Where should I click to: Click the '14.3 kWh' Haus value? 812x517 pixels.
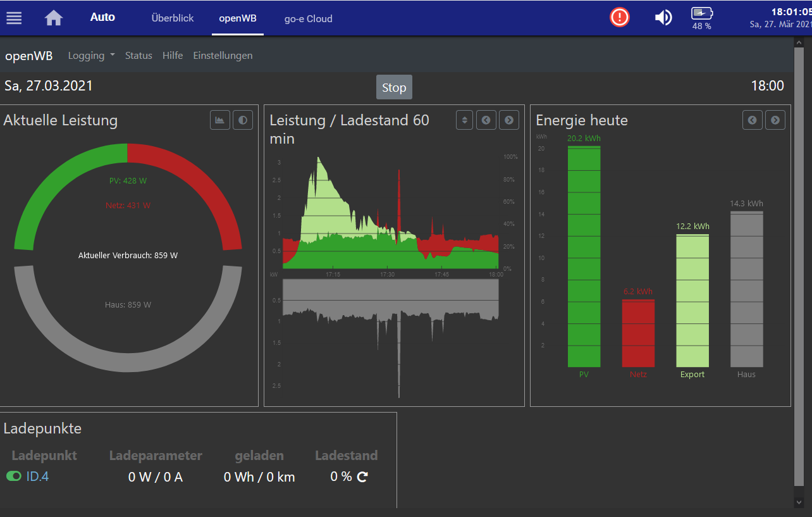click(747, 204)
